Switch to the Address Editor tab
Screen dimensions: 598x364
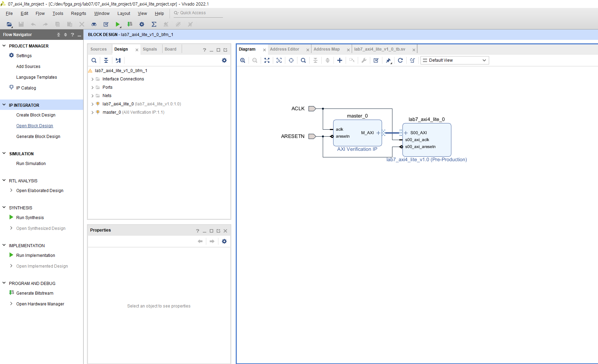285,49
